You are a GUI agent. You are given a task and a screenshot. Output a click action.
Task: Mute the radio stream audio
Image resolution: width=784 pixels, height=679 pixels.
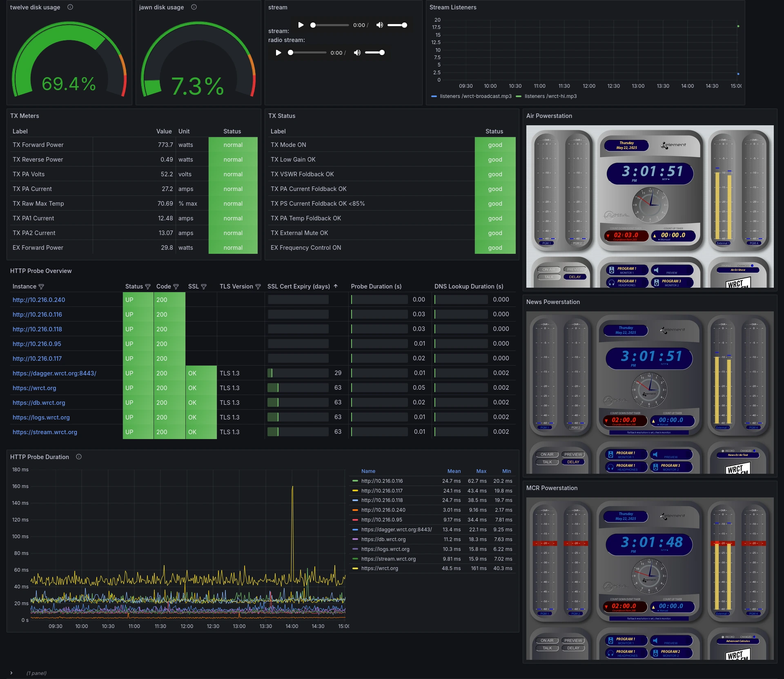357,53
